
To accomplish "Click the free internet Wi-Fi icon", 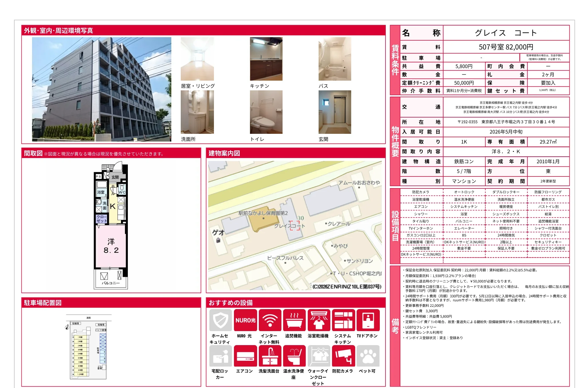I will coord(270,320).
